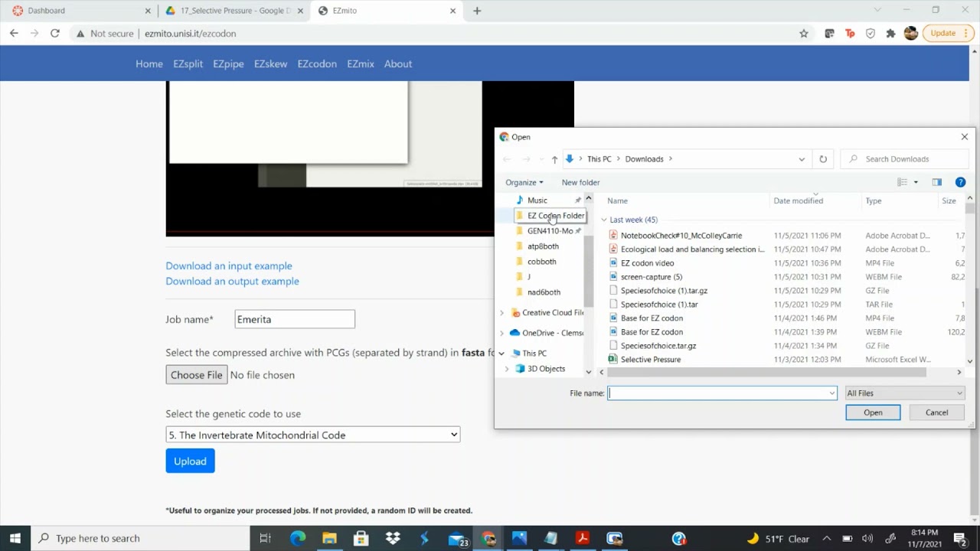Collapse the Last week group
Viewport: 980px width, 551px height.
click(x=604, y=220)
